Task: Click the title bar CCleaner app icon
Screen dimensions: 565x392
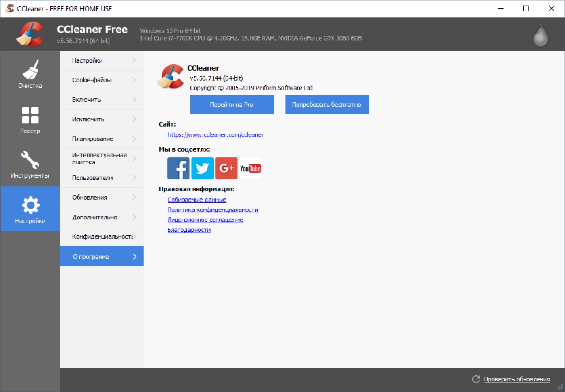Action: pyautogui.click(x=10, y=8)
